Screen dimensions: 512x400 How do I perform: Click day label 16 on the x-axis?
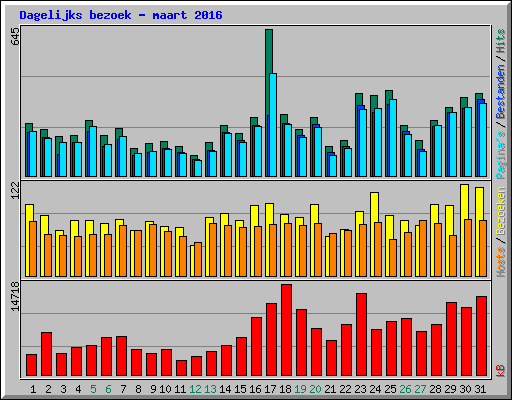tap(255, 389)
